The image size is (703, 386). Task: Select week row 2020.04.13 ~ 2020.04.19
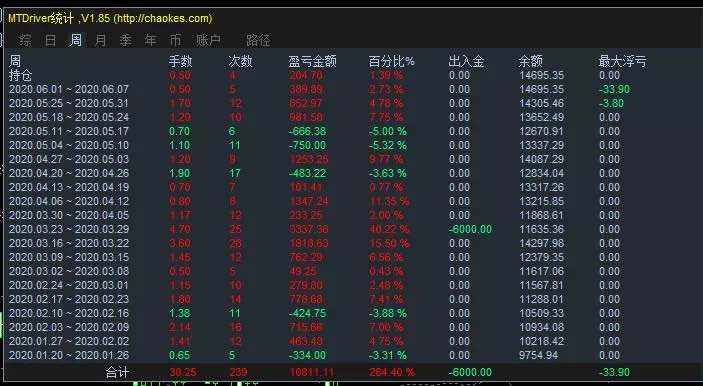pos(69,187)
